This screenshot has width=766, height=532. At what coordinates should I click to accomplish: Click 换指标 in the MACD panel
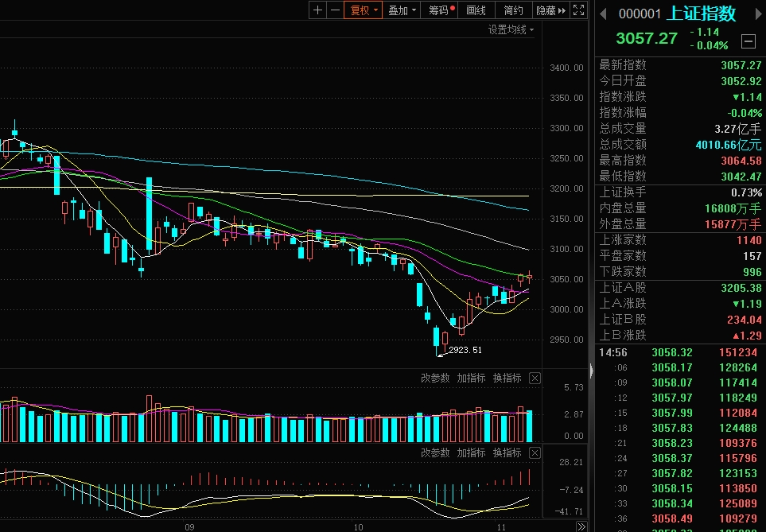pos(507,453)
